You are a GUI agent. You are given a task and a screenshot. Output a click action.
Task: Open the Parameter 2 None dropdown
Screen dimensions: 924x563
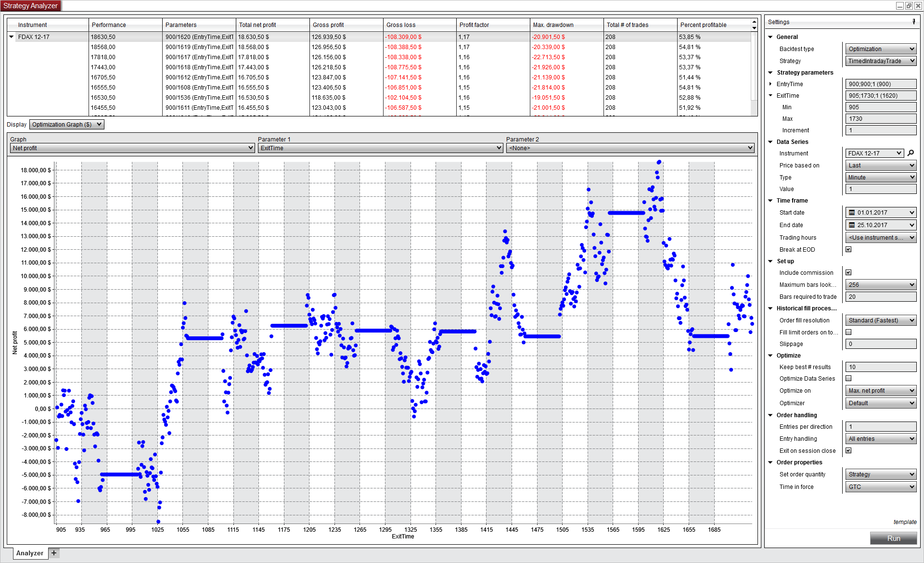click(x=630, y=148)
